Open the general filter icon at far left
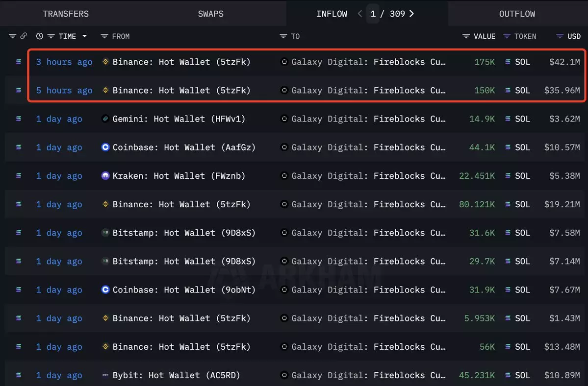The height and width of the screenshot is (386, 588). [x=12, y=36]
